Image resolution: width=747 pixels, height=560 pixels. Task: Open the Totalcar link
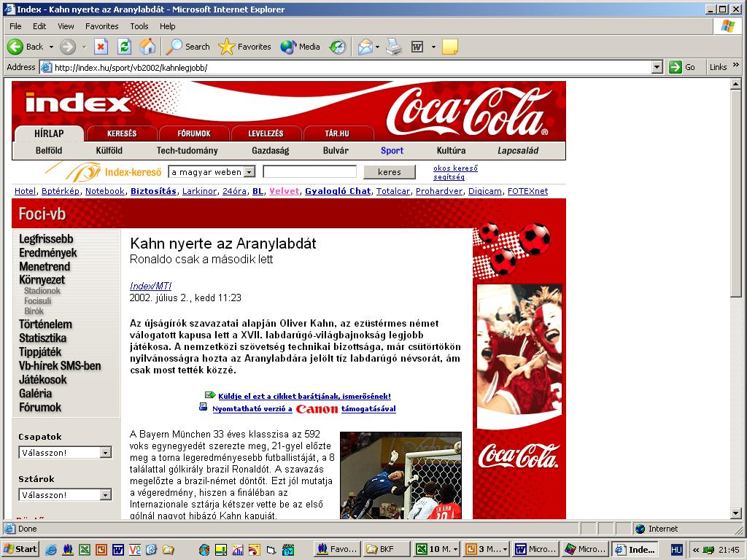(393, 191)
